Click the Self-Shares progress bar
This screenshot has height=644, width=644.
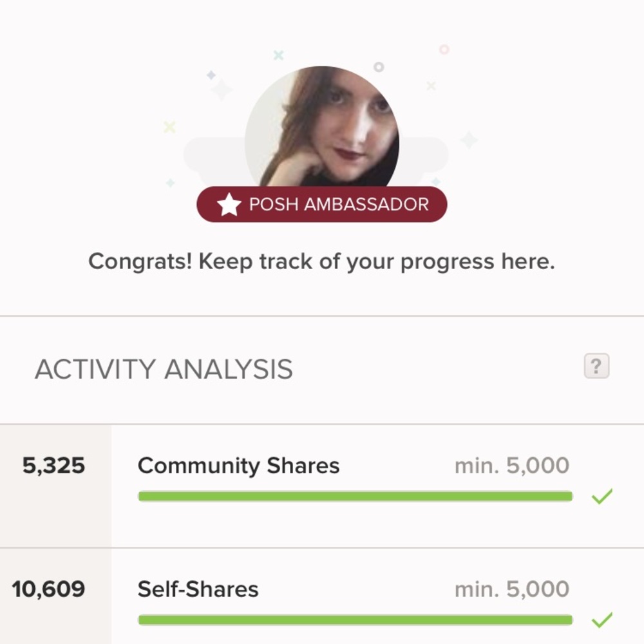[355, 620]
